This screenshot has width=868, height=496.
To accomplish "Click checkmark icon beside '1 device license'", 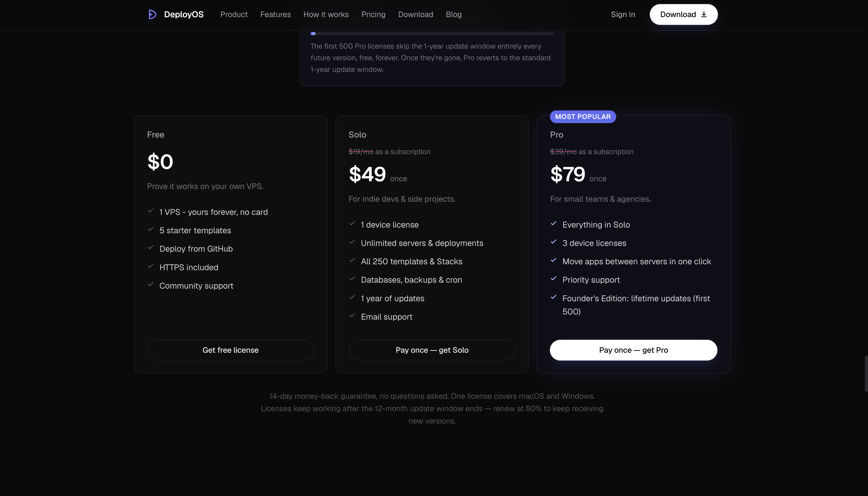I will (x=352, y=223).
